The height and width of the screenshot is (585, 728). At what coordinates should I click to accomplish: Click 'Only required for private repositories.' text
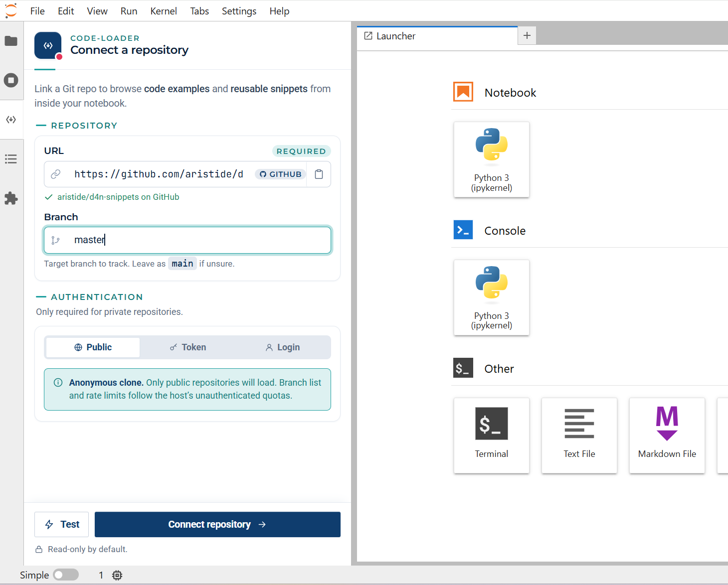109,312
